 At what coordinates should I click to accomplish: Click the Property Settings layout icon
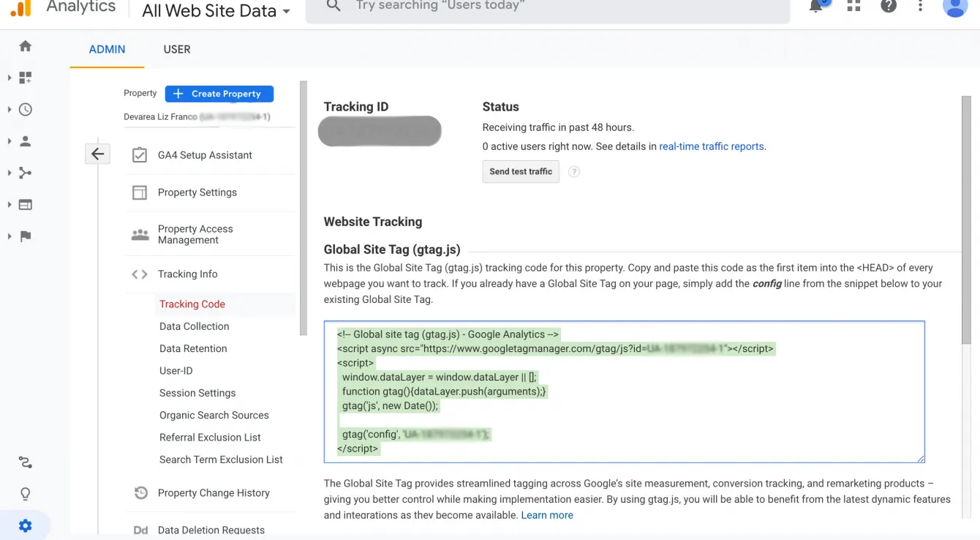(140, 192)
